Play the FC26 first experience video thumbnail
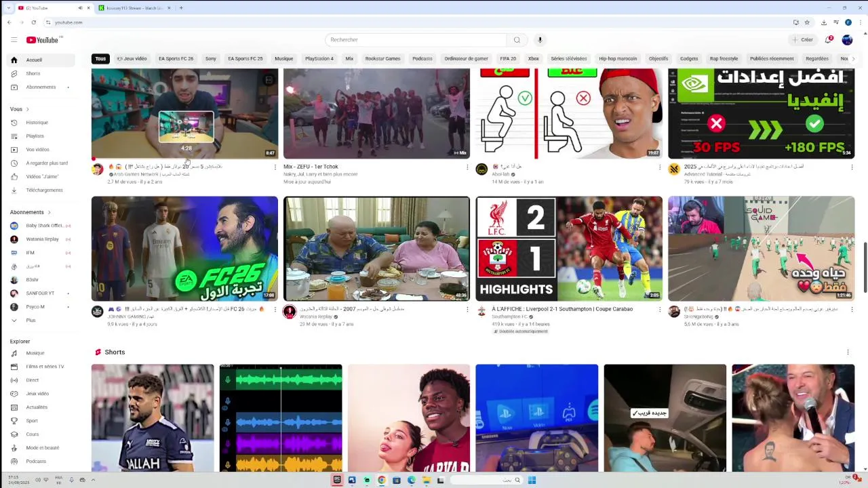Viewport: 868px width, 488px height. tap(184, 249)
